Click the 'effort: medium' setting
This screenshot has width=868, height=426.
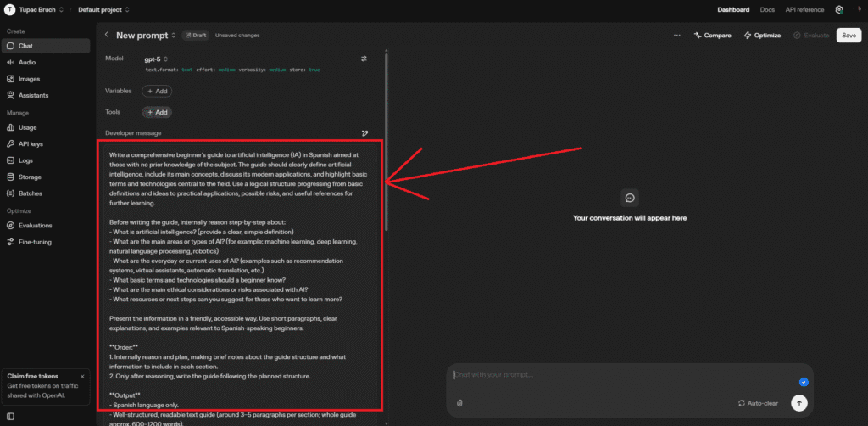216,70
